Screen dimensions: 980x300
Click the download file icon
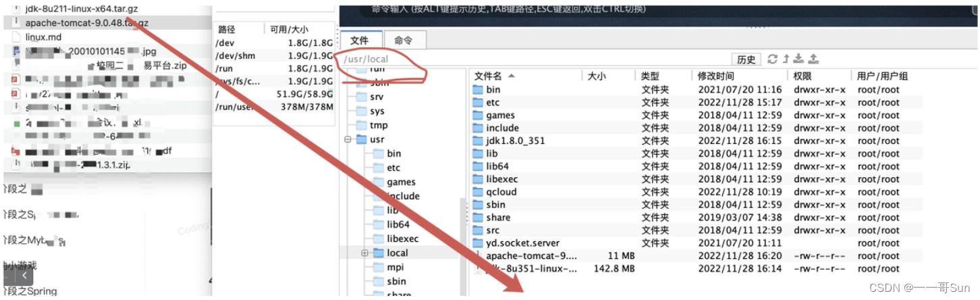point(799,59)
